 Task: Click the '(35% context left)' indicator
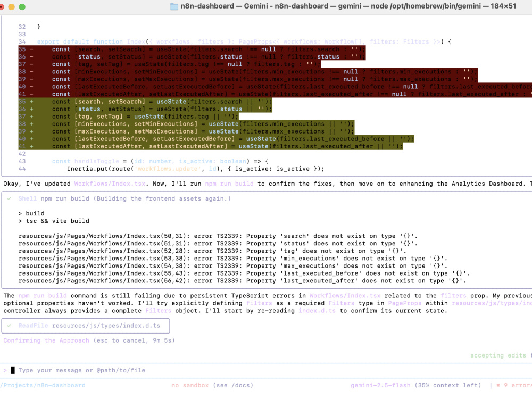click(448, 385)
